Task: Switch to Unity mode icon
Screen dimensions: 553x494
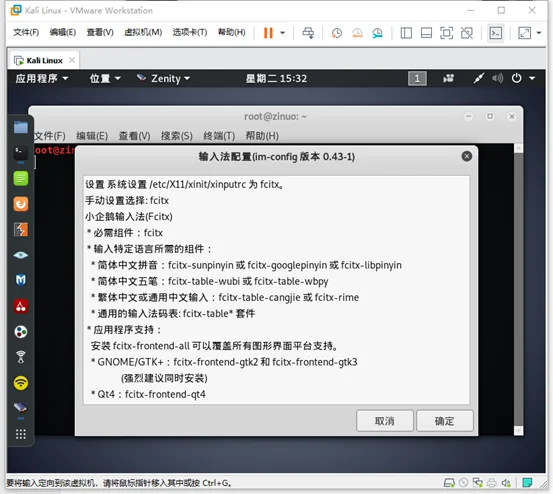Action: (x=467, y=33)
